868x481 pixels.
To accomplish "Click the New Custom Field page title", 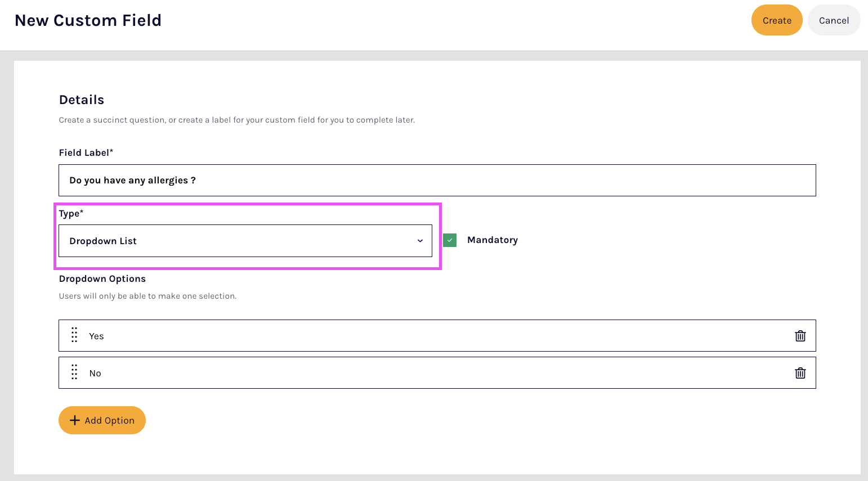I will click(88, 20).
